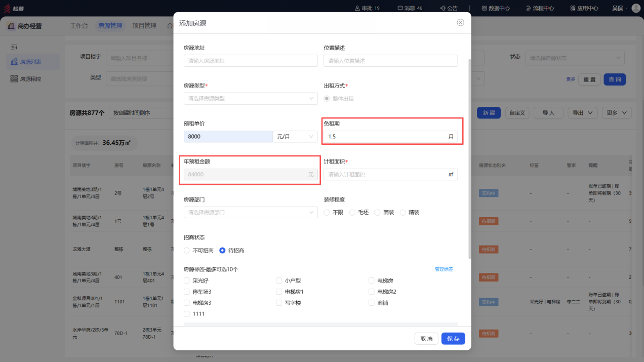This screenshot has width=644, height=362.
Task: Open 流程中心 from the top bar
Action: (x=540, y=8)
